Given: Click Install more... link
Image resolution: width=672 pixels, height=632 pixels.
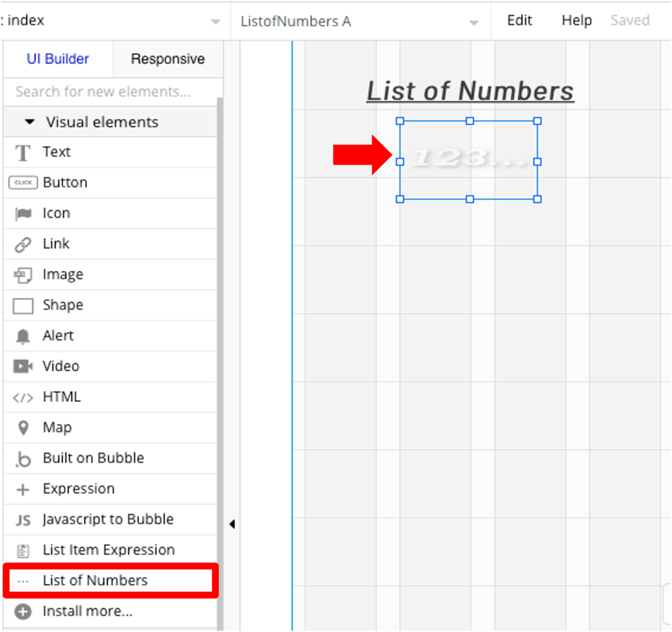Looking at the screenshot, I should pos(87,611).
